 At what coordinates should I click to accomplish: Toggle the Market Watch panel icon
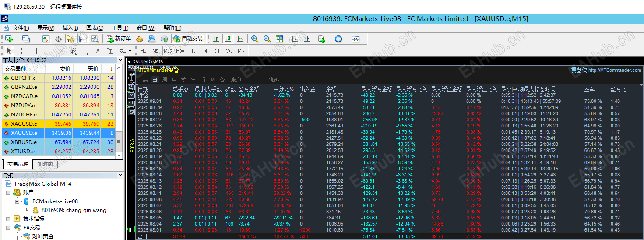pyautogui.click(x=46, y=39)
